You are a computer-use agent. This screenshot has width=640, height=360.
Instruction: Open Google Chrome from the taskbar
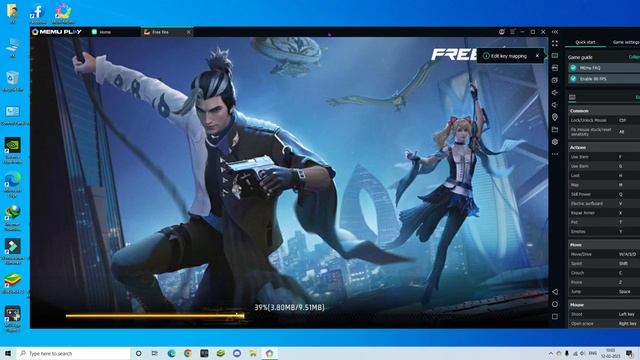point(188,353)
